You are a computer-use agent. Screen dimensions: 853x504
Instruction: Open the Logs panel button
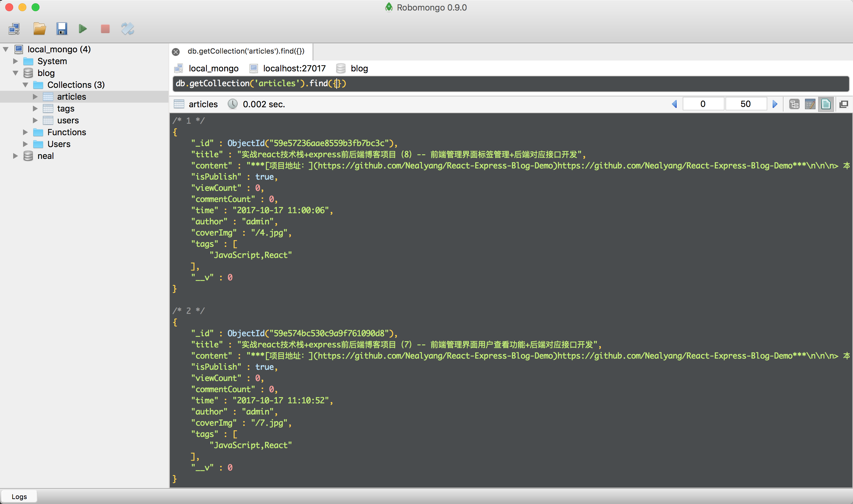point(19,496)
